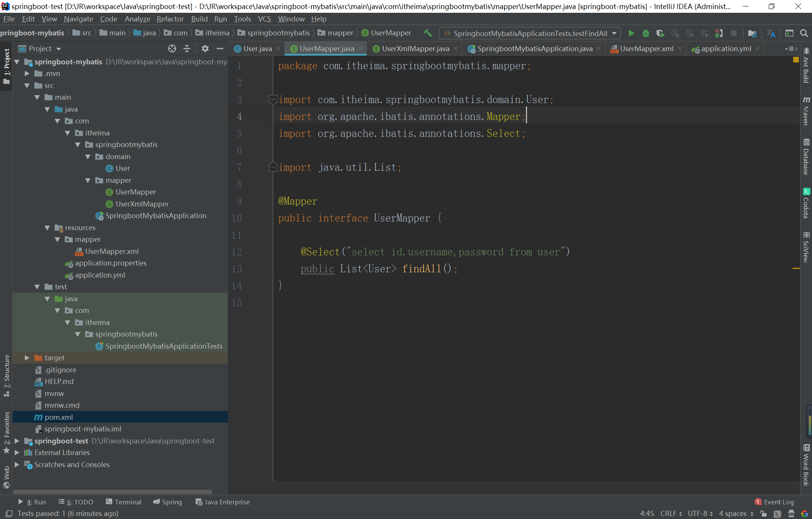This screenshot has width=812, height=519.
Task: Expand the .mvn folder
Action: coord(27,74)
